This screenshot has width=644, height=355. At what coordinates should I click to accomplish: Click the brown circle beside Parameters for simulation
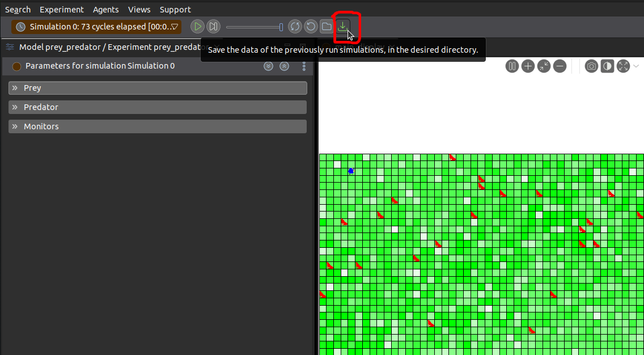point(16,66)
